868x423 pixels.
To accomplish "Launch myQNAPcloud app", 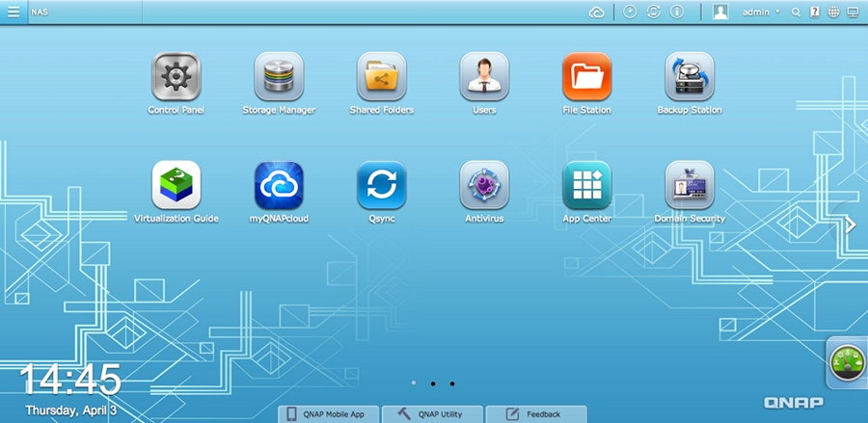I will [x=279, y=185].
